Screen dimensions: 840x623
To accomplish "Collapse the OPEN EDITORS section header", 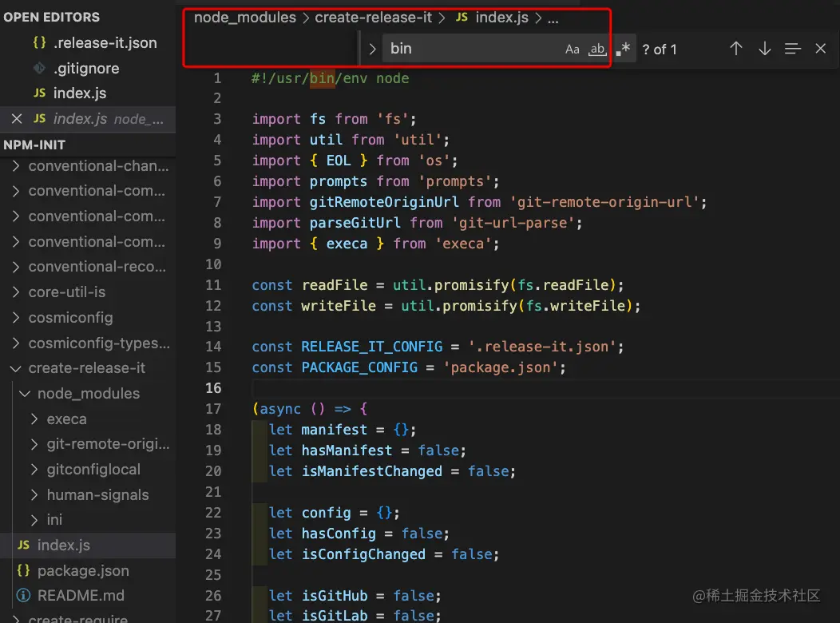I will (x=51, y=17).
